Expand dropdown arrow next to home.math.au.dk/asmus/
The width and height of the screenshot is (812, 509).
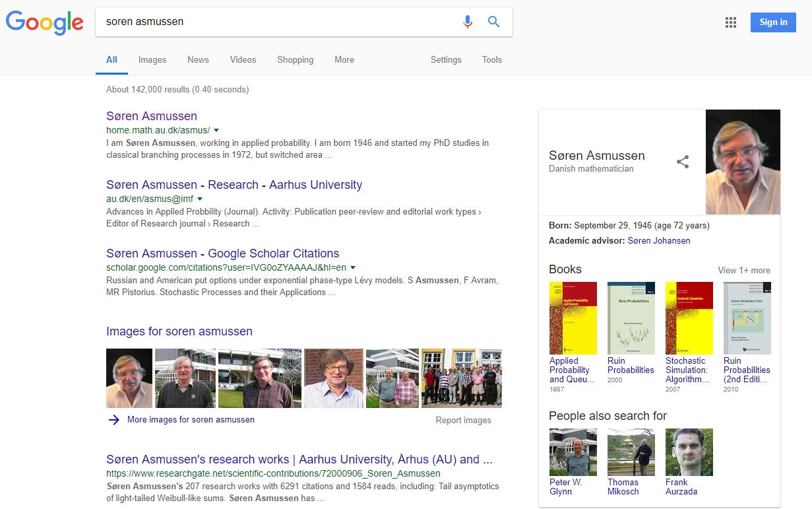216,130
